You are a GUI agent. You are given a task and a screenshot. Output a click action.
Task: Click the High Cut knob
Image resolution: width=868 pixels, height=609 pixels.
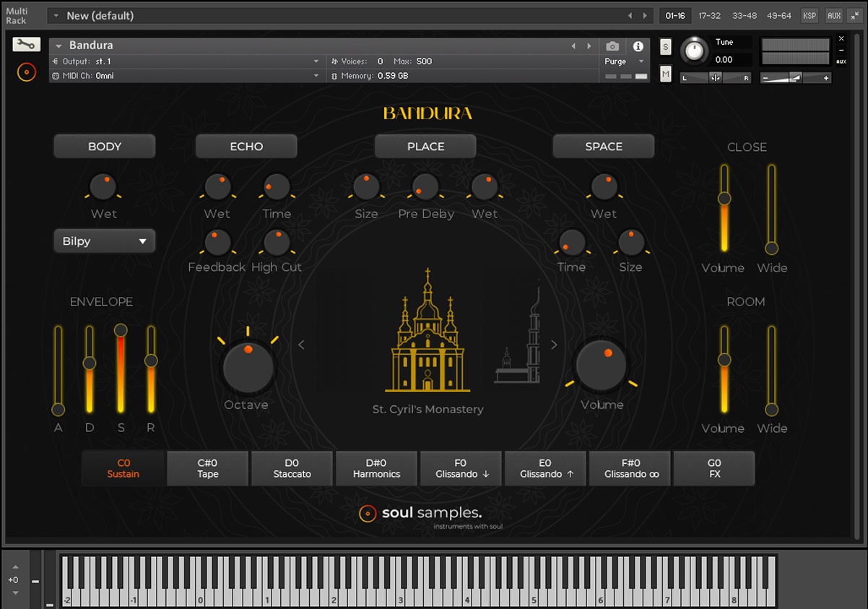(276, 243)
